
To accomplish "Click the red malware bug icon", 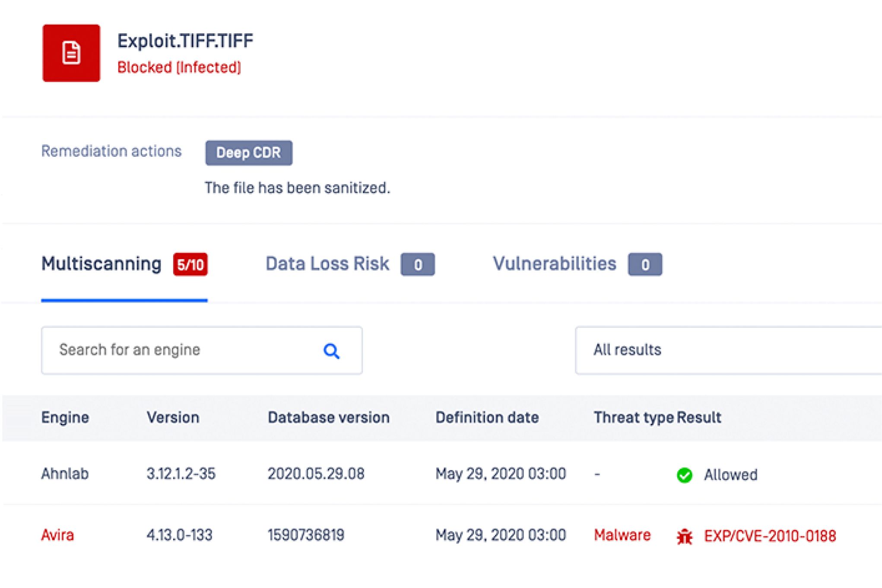I will [x=684, y=537].
